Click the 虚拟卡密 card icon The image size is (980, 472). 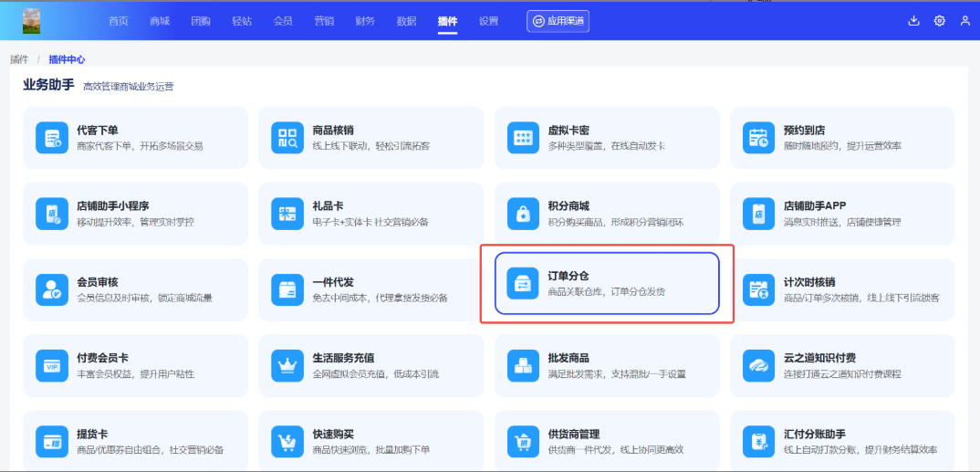pyautogui.click(x=524, y=138)
